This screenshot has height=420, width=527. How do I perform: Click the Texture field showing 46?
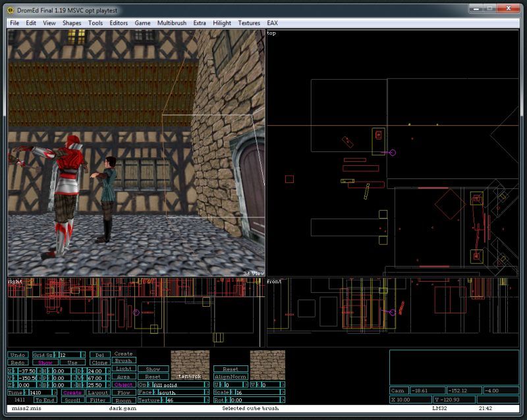pos(185,400)
